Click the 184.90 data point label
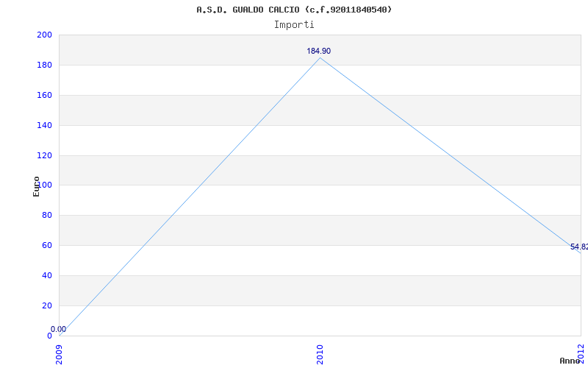Image resolution: width=588 pixels, height=368 pixels. [319, 51]
